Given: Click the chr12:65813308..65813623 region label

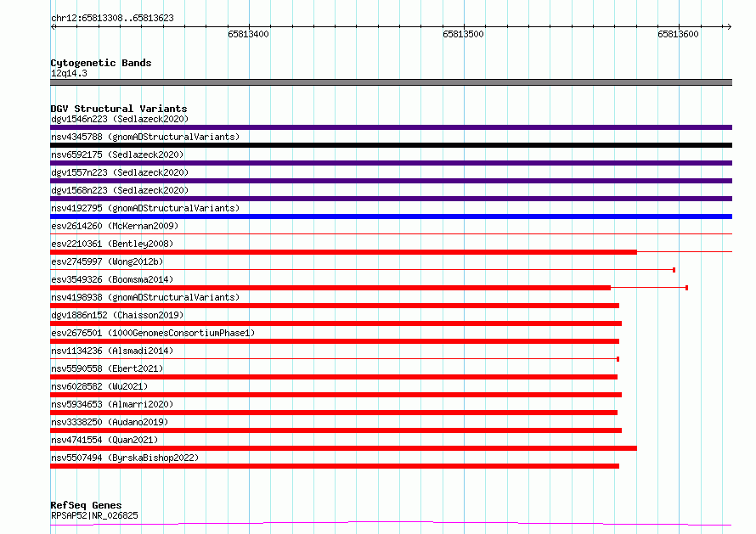Looking at the screenshot, I should pos(112,18).
